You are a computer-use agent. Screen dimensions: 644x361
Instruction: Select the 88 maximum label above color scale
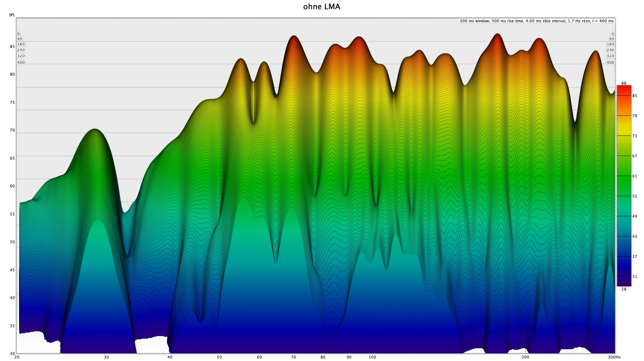[x=624, y=83]
